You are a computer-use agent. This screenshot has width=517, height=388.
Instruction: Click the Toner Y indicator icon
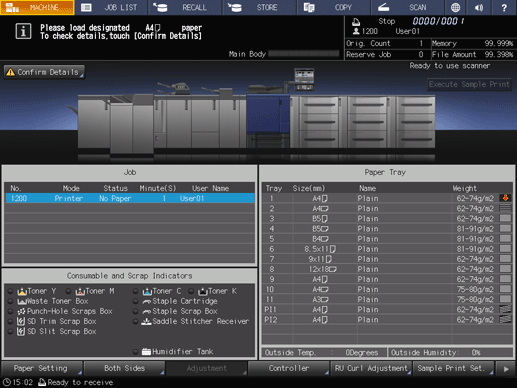tap(22, 291)
